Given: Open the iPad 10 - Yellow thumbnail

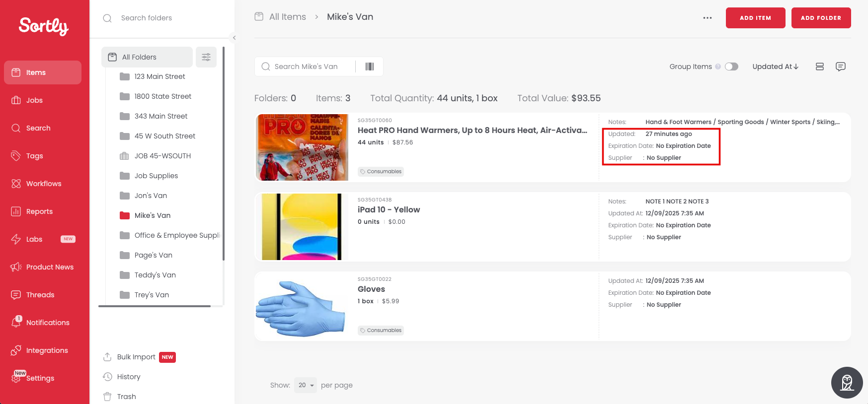Looking at the screenshot, I should pos(302,227).
